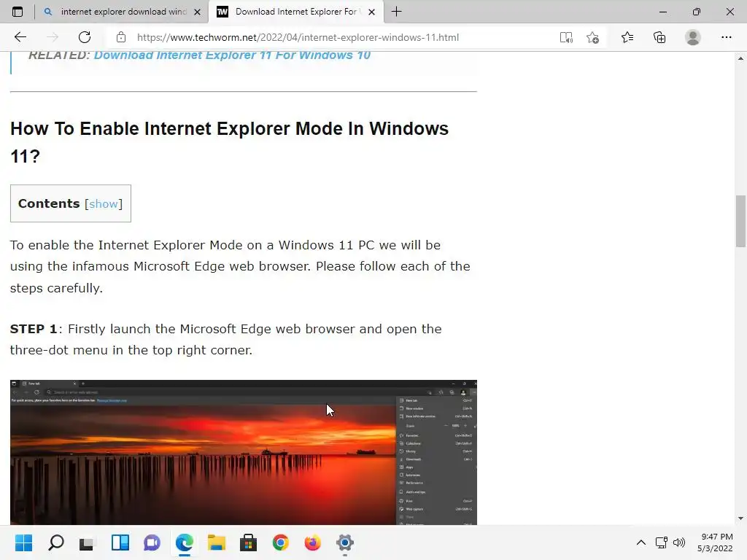Screen dimensions: 747x560
Task: Switch to the internet explorer download search tab
Action: 122,12
